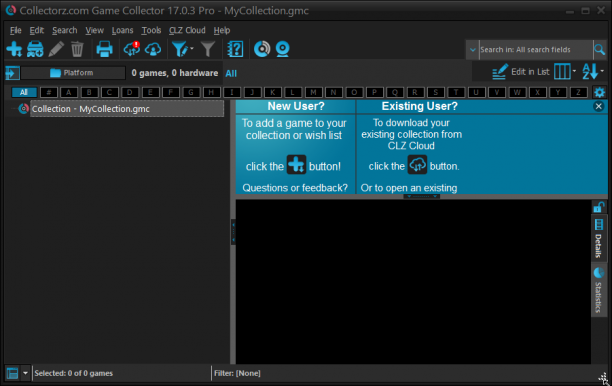Screen dimensions: 612x386
Task: Toggle the lock icon above Details tab
Action: click(x=599, y=207)
